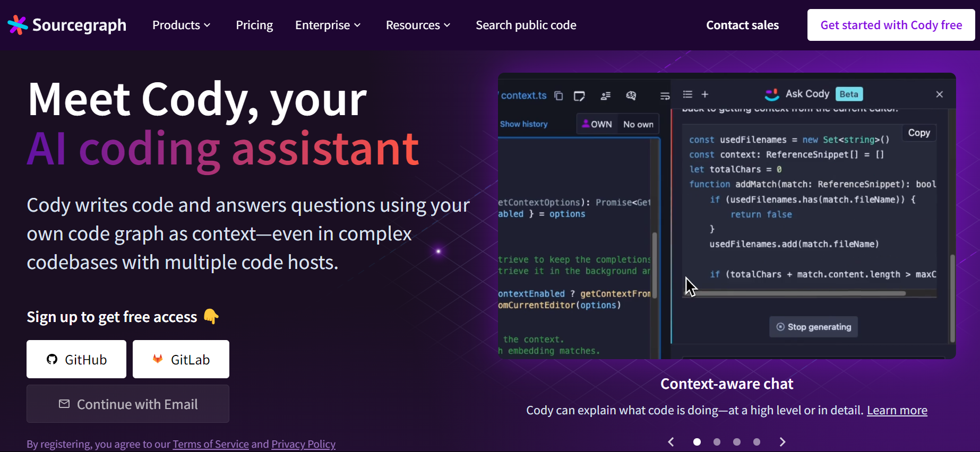Open chat list menu icon

(687, 94)
